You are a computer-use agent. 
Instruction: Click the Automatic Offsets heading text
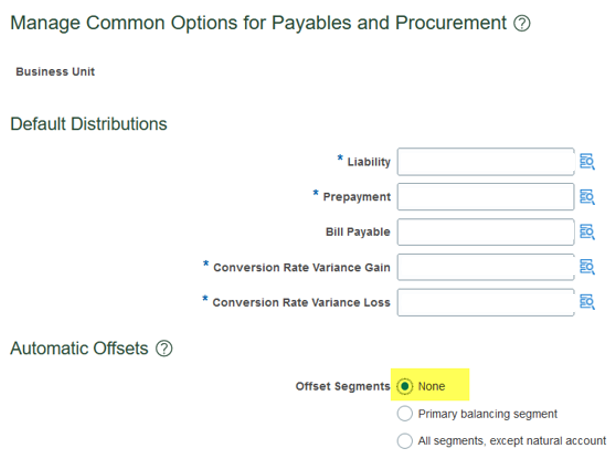[79, 348]
